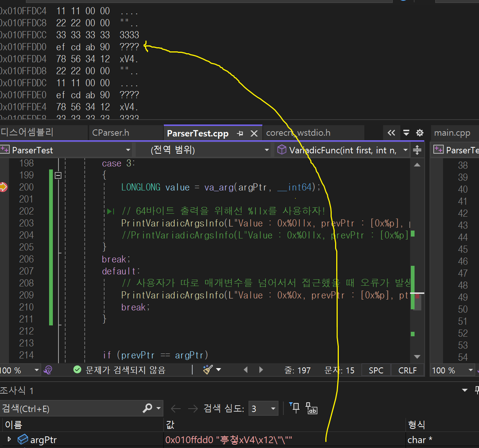This screenshot has height=448, width=479.
Task: Click line number 207 in editor
Action: click(x=27, y=271)
